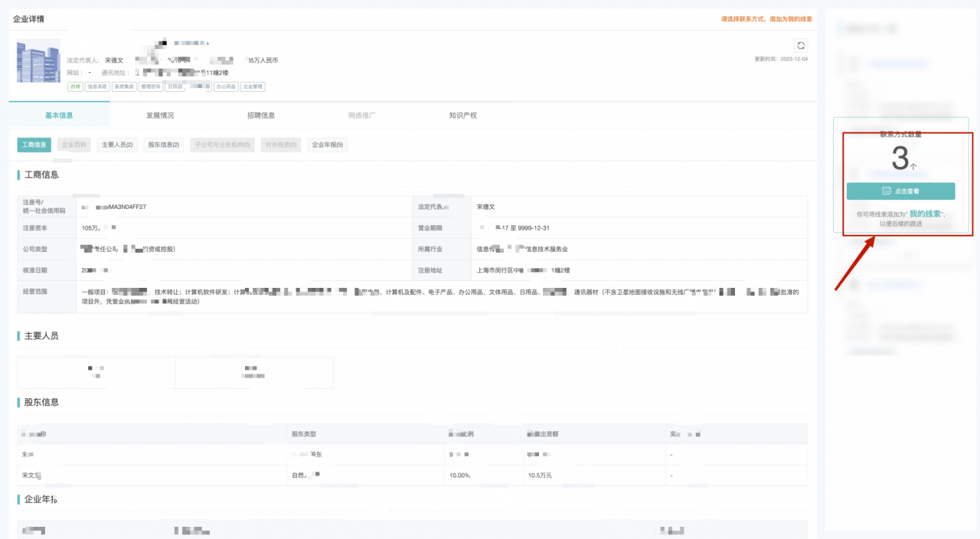The image size is (980, 539).
Task: Select 子公司与分支机构(0) button
Action: (222, 145)
